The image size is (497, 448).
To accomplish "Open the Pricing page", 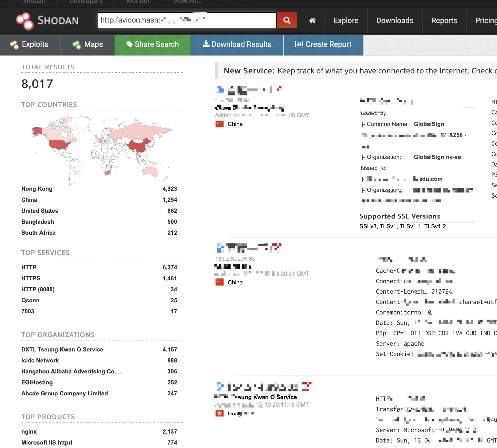I will (486, 21).
